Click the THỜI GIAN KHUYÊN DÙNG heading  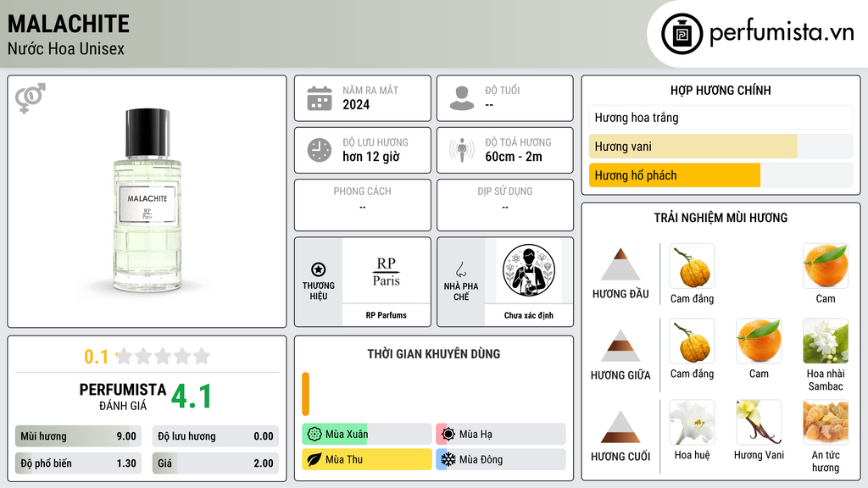pos(434,353)
